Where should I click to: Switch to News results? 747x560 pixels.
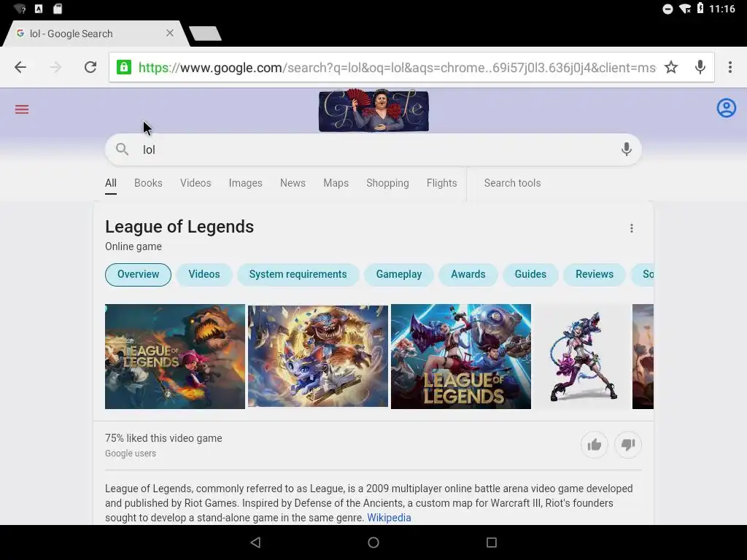tap(293, 183)
